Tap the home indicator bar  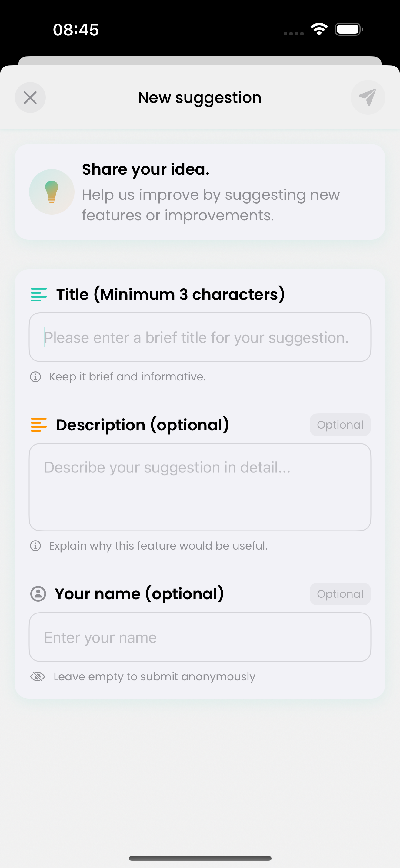coord(200,858)
